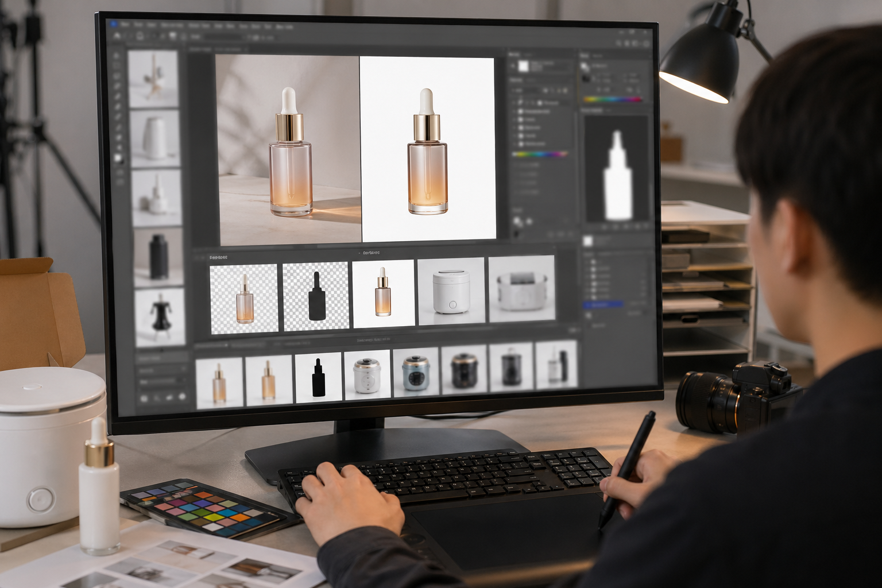This screenshot has height=588, width=882.
Task: Select the topmost tool in the left toolbar
Action: click(117, 56)
